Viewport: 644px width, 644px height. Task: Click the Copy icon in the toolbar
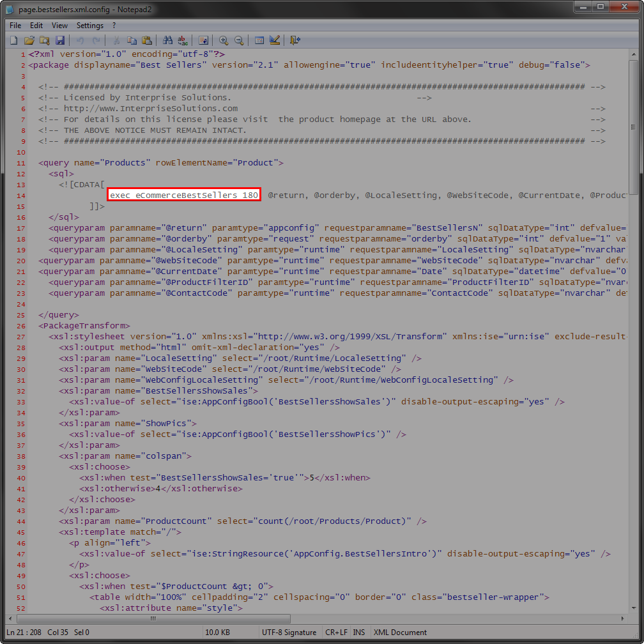point(132,40)
